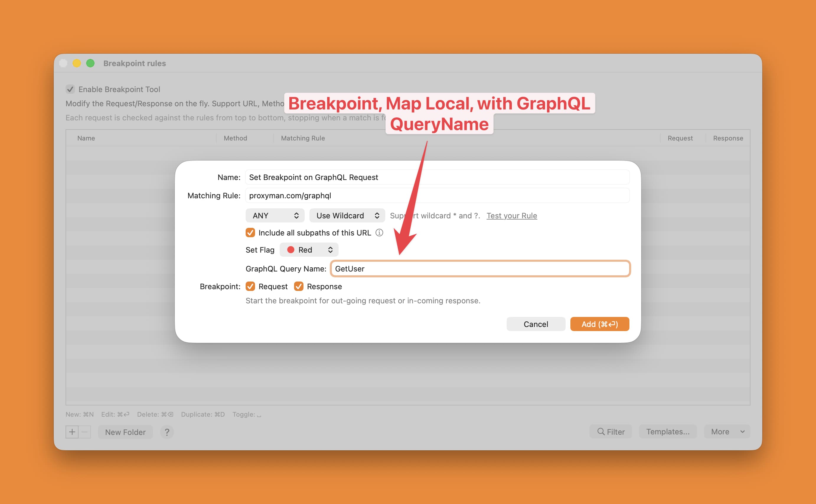Click the minus icon to remove rule
The height and width of the screenshot is (504, 816).
pos(84,432)
